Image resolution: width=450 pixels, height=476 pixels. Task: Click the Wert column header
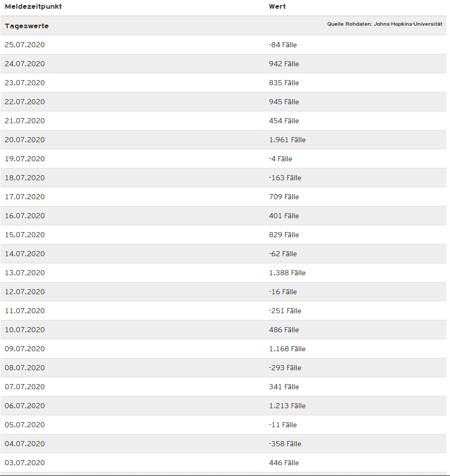pos(277,7)
